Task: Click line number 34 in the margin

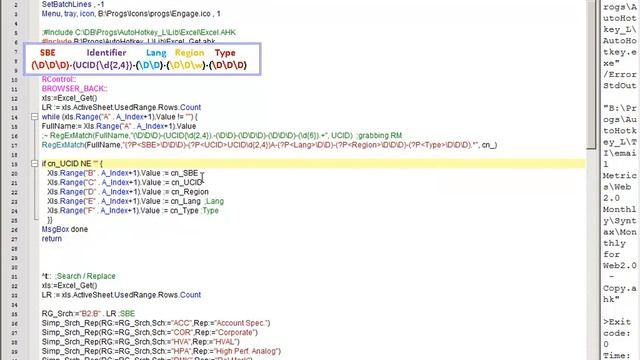Action: pos(15,305)
